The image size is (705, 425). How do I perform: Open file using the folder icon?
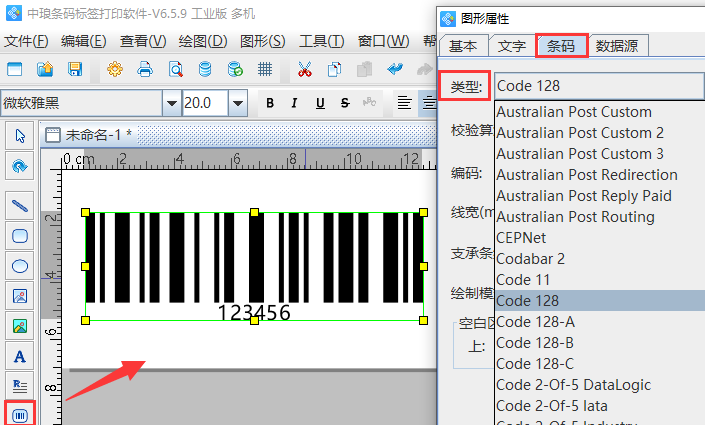[x=45, y=69]
